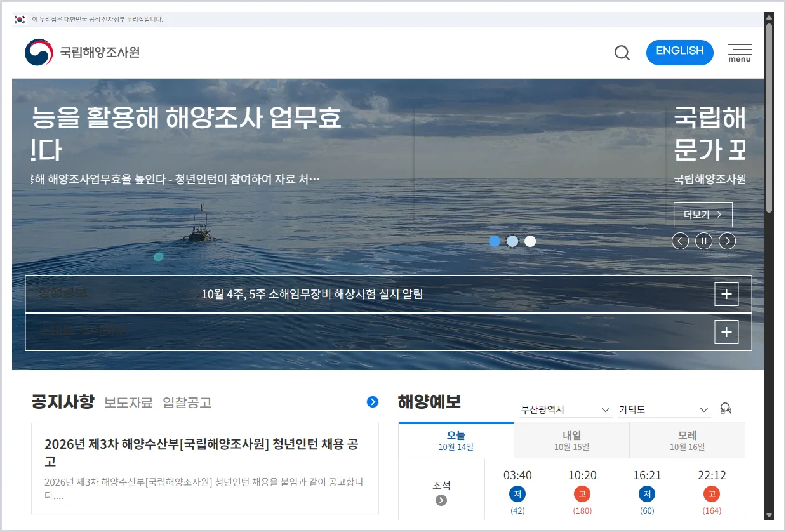The height and width of the screenshot is (532, 786).
Task: Select first banner slide dot
Action: 495,241
